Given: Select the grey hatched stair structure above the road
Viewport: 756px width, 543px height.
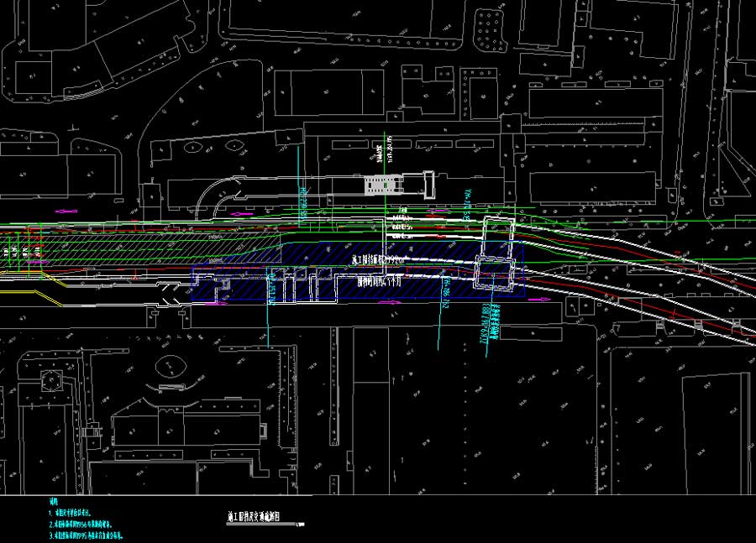Looking at the screenshot, I should (x=382, y=183).
